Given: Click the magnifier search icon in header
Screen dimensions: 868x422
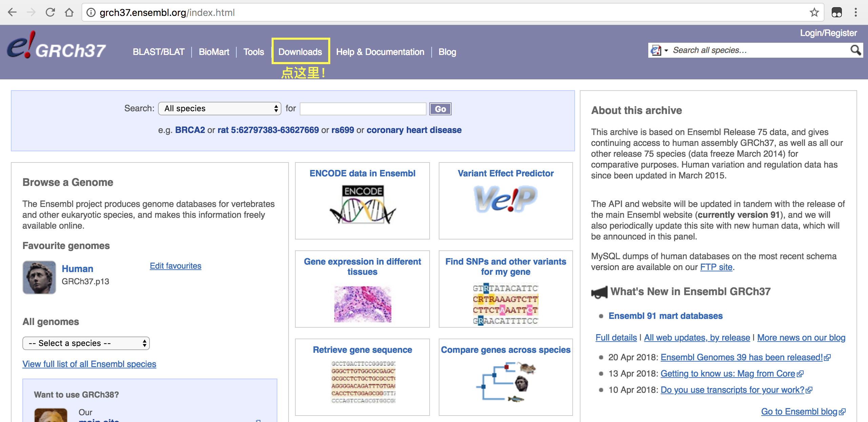Looking at the screenshot, I should (855, 51).
